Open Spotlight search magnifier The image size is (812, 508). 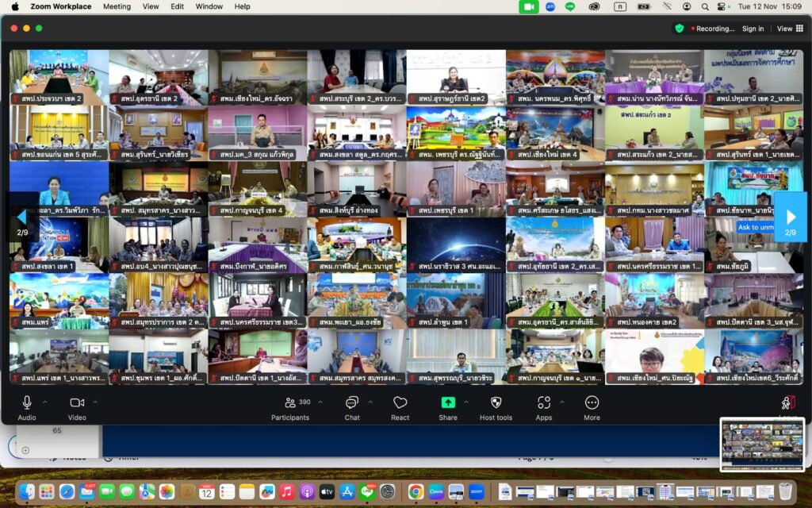(705, 6)
